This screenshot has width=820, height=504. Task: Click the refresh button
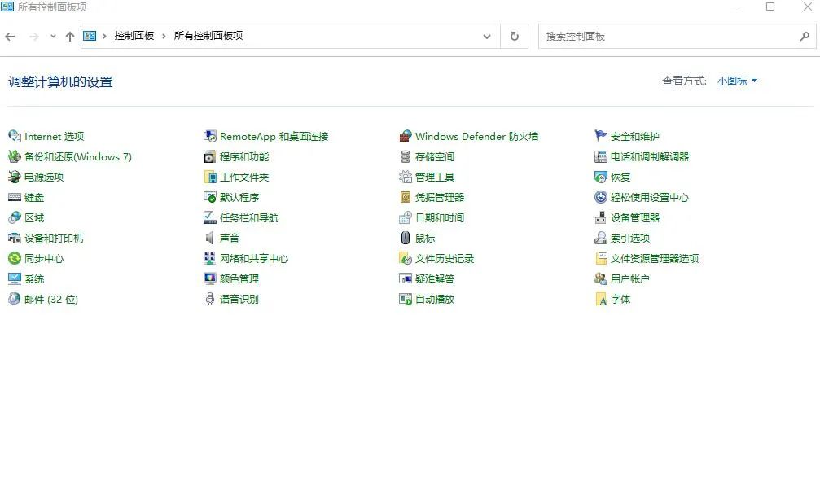tap(514, 37)
